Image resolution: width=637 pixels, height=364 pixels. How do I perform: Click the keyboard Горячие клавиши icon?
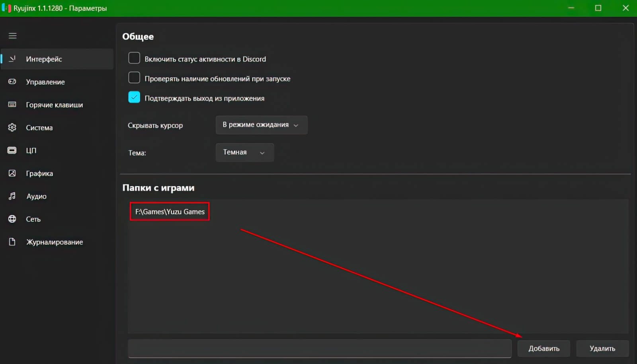[12, 104]
